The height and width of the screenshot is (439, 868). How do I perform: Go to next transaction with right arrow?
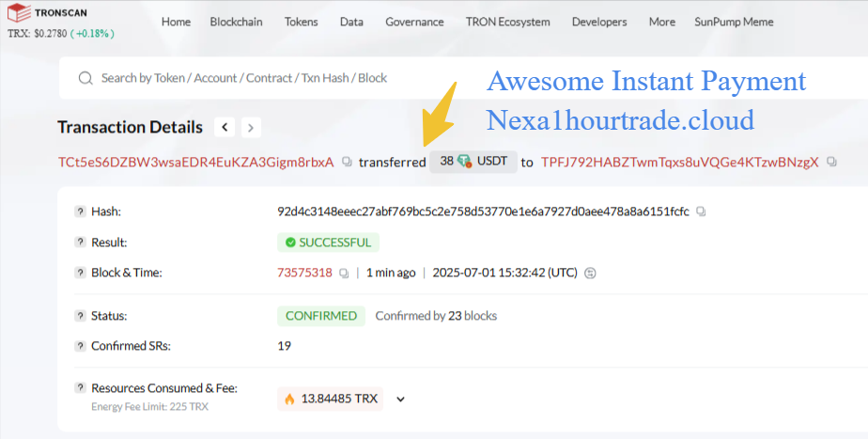pos(251,128)
